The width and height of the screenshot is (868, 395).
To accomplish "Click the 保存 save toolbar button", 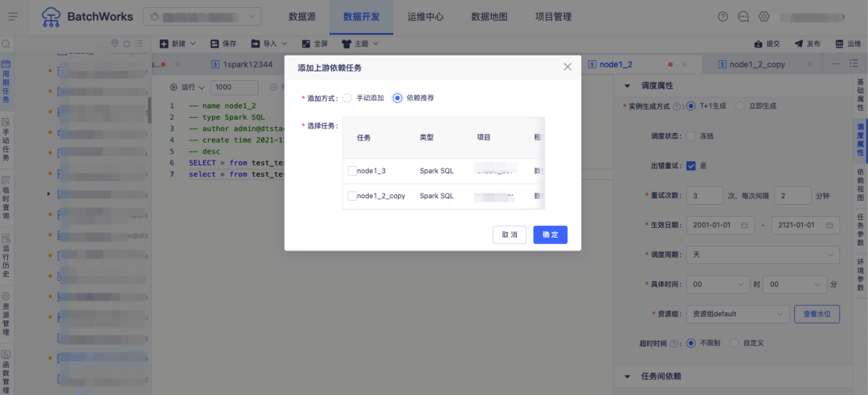I will coord(223,43).
